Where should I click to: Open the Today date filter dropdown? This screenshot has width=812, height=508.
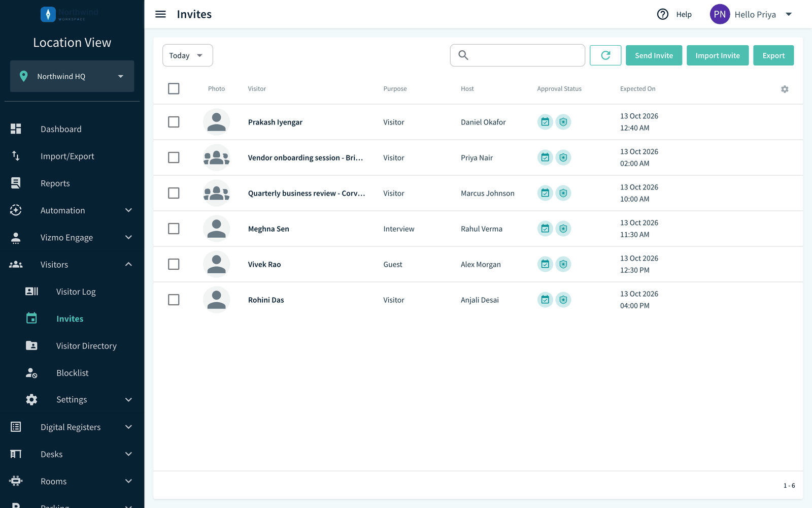click(x=187, y=55)
